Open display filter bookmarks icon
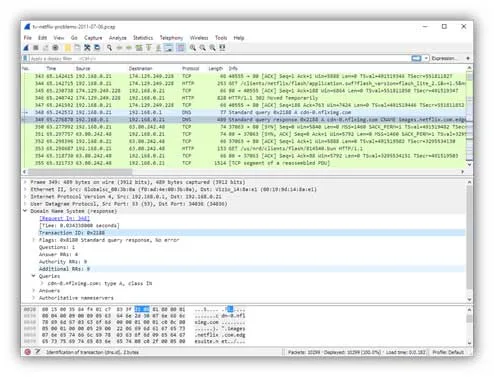The height and width of the screenshot is (377, 494). coord(26,58)
